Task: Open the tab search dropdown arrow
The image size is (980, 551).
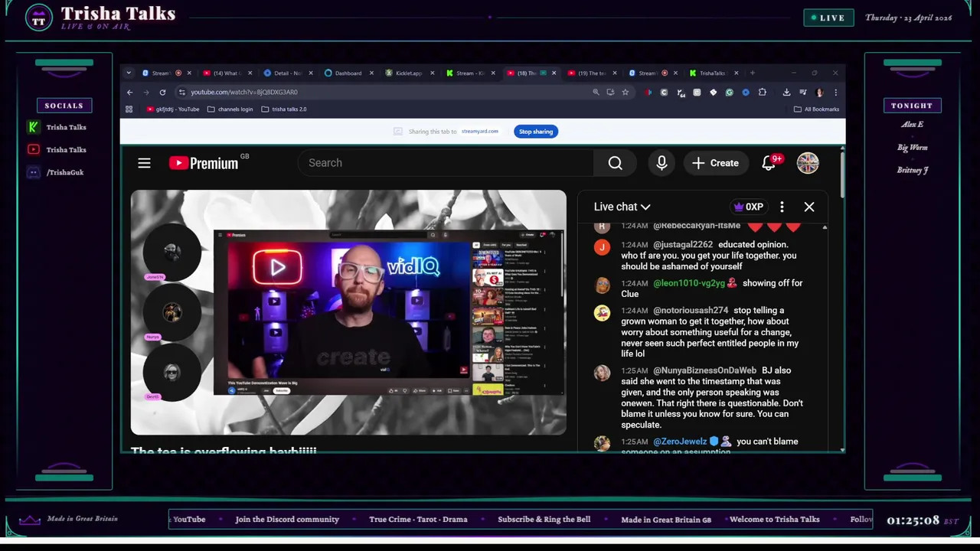Action: (129, 73)
